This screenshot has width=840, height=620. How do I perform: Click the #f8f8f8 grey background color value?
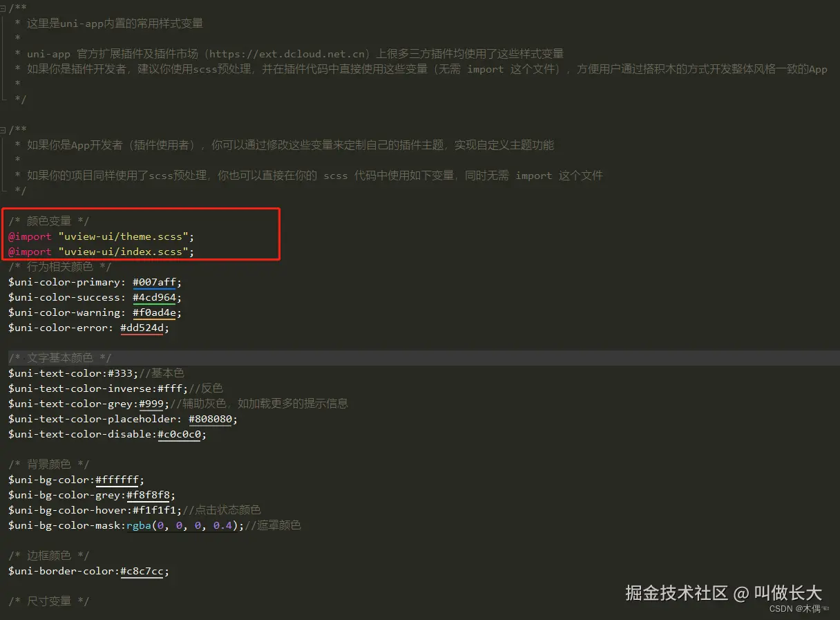point(148,495)
